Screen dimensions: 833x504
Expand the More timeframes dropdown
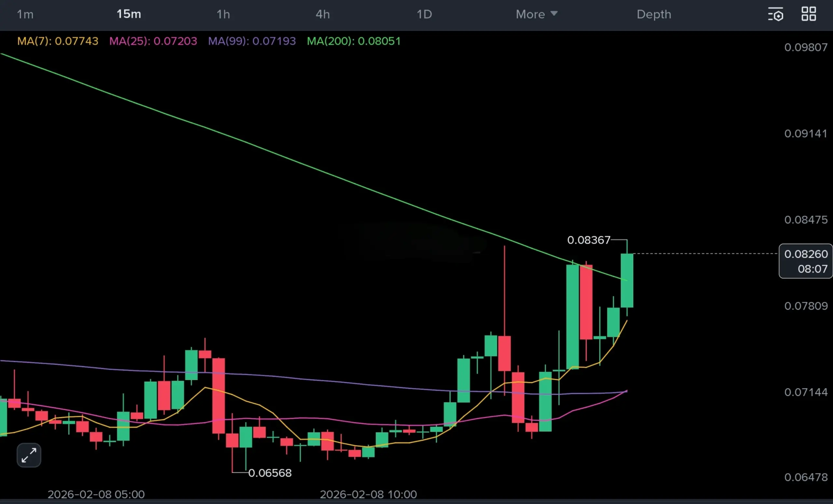[x=536, y=14]
